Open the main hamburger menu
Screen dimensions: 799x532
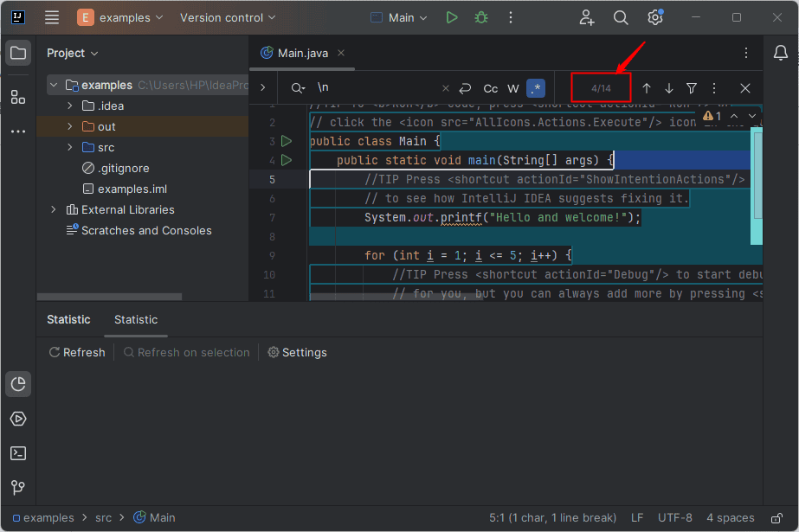(x=52, y=17)
